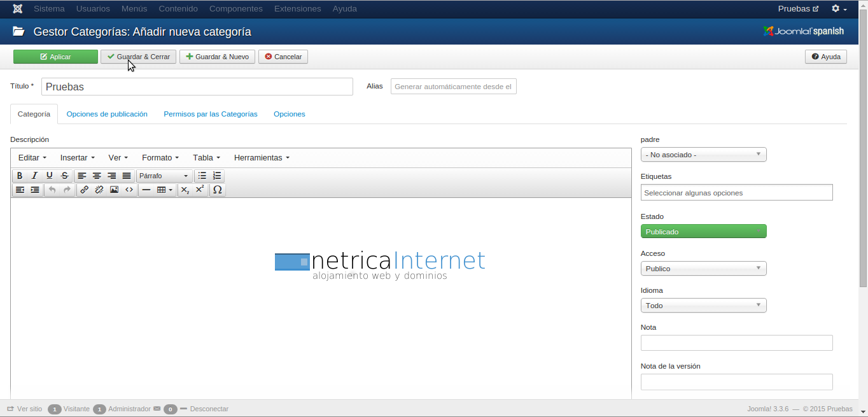
Task: Open the Pruebas site link
Action: [798, 9]
